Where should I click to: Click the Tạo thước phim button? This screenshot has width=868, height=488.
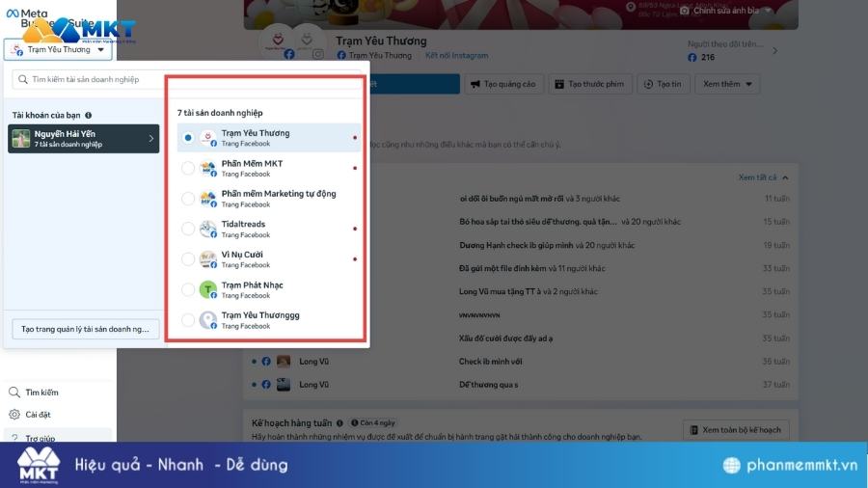589,84
